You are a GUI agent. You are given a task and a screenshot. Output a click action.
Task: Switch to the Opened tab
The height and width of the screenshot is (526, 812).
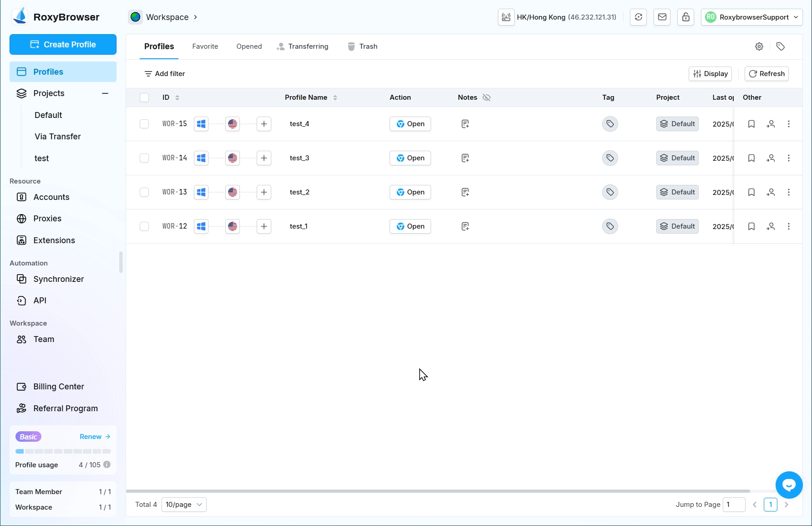(249, 46)
